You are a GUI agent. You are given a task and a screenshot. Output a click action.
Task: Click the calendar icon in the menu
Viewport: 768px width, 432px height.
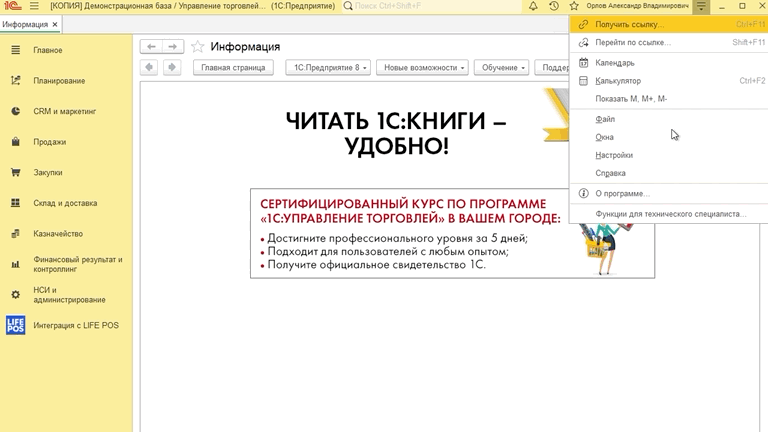(583, 63)
